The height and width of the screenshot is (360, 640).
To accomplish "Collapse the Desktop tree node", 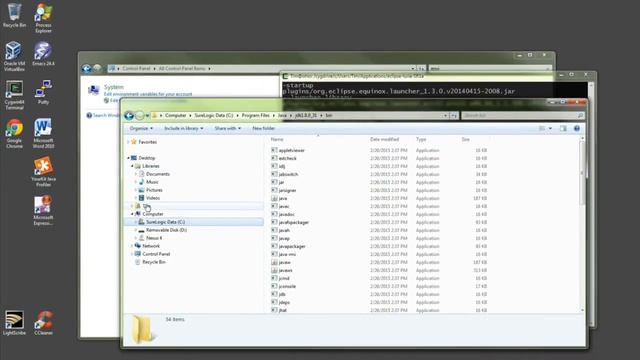I will [x=128, y=158].
